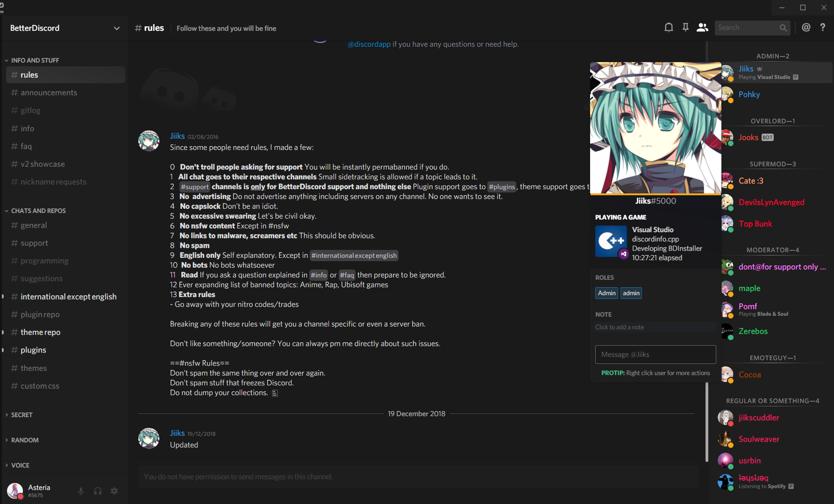The image size is (834, 504).
Task: Open the C++ Visual Studio game icon
Action: pyautogui.click(x=611, y=241)
